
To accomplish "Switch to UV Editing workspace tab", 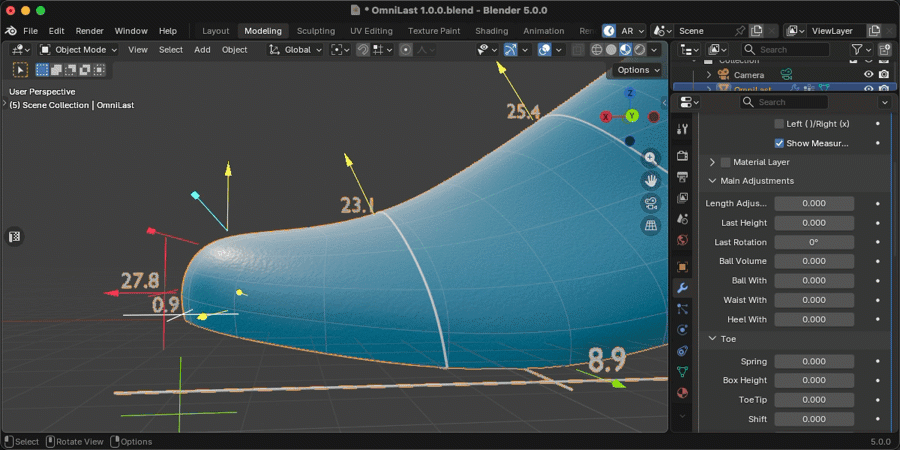I will [371, 31].
